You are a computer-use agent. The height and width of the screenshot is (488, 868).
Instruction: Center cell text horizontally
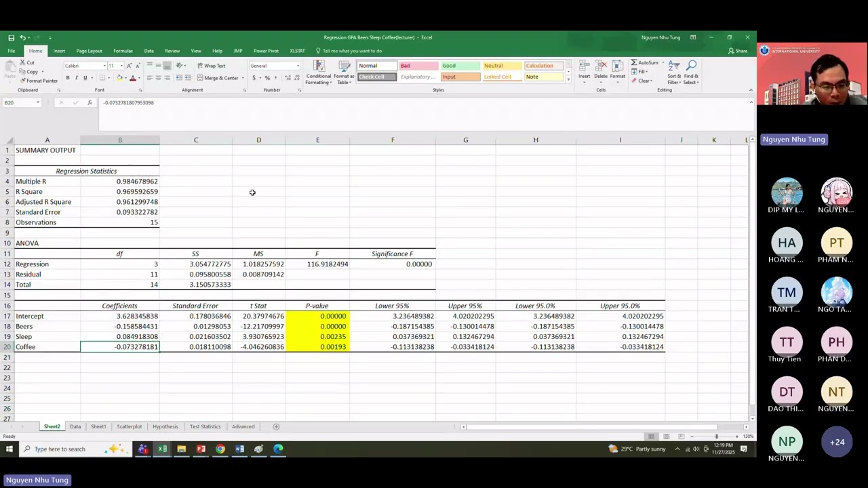[x=158, y=78]
